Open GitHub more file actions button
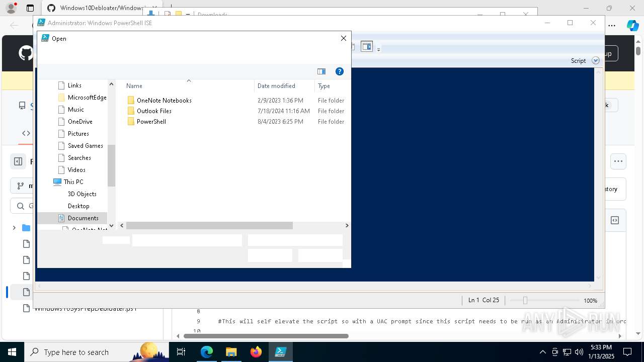 click(618, 161)
